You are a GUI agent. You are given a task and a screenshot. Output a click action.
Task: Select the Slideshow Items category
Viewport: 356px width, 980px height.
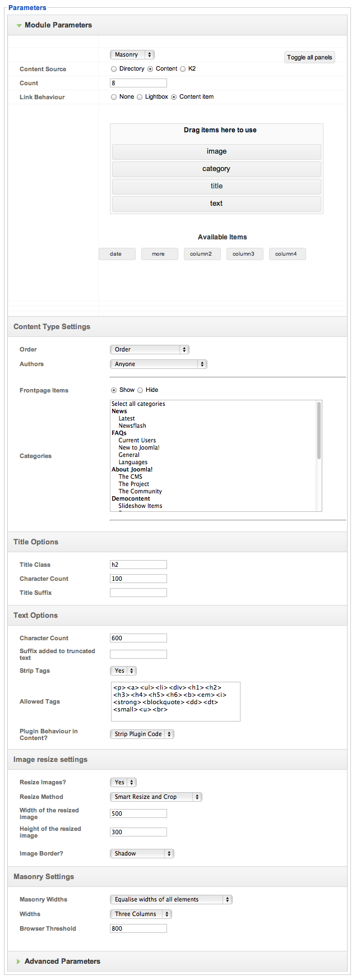(x=140, y=506)
